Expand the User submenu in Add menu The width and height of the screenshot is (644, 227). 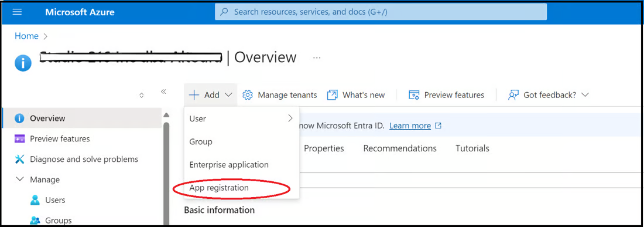(241, 118)
